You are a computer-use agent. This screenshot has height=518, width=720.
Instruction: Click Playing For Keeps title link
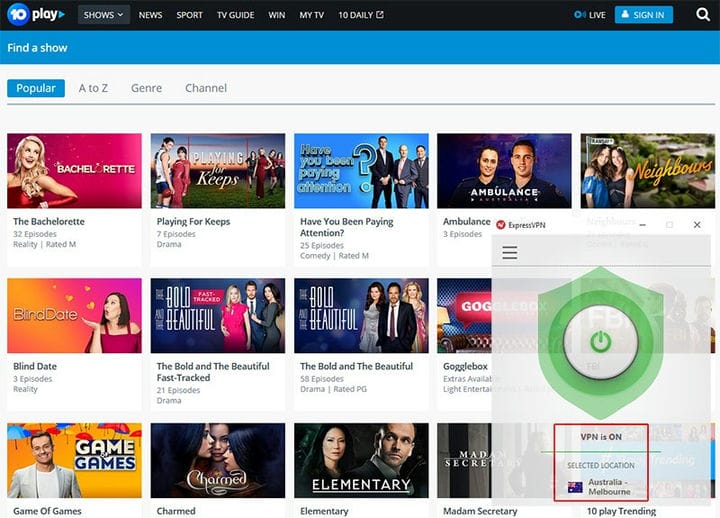point(193,221)
